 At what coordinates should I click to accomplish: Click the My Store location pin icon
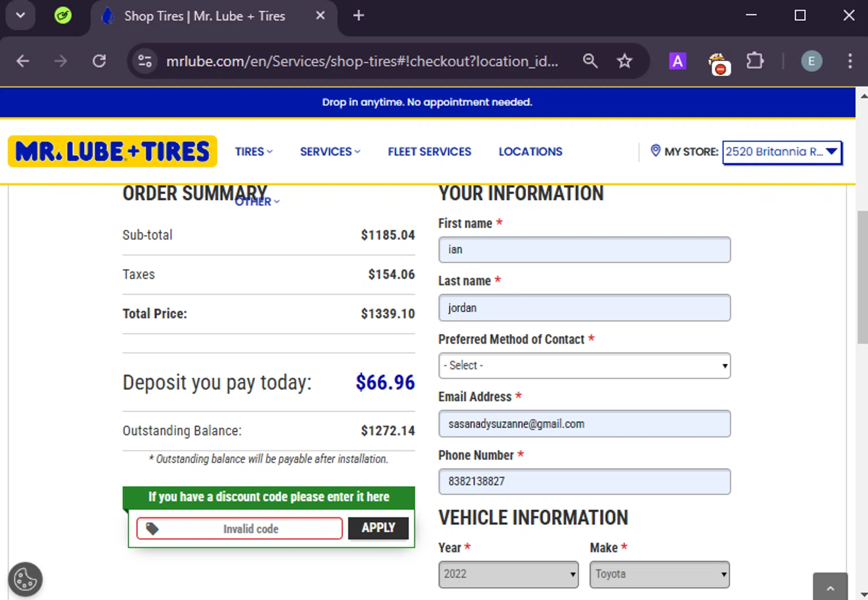[655, 151]
